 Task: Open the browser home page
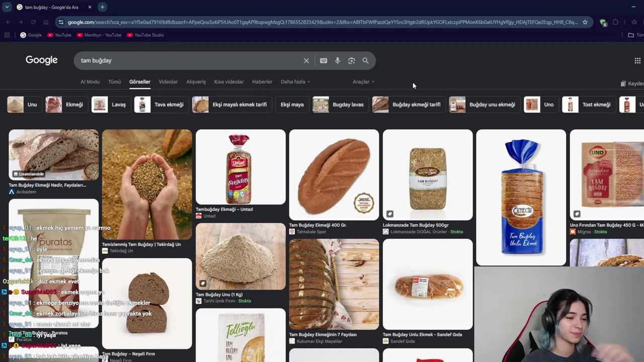coord(46,22)
